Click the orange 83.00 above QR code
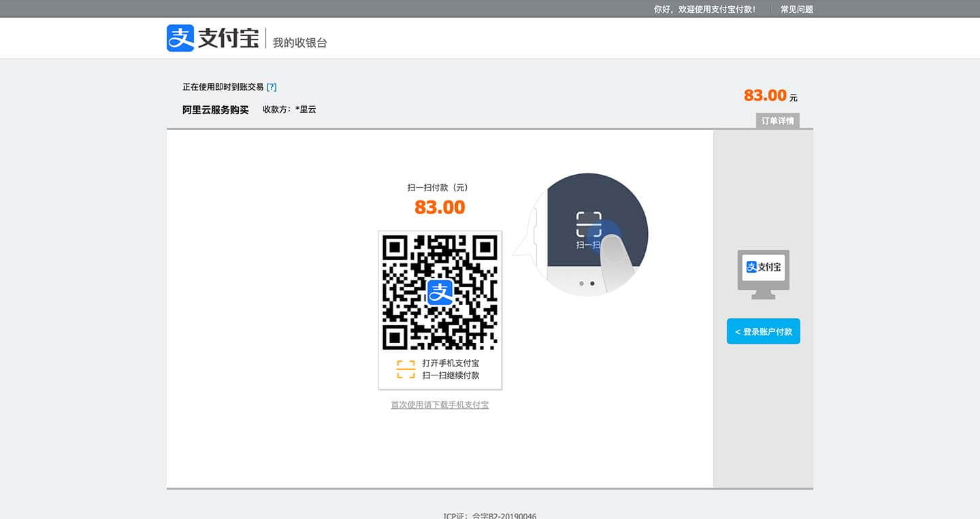Screen dimensions: 980x519 click(x=440, y=207)
